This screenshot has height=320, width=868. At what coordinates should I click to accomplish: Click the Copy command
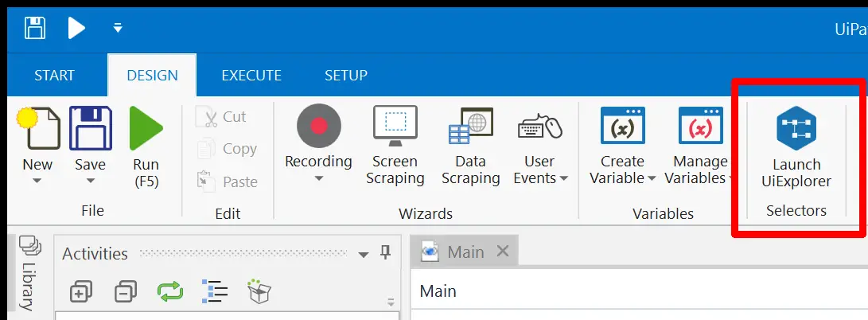228,149
